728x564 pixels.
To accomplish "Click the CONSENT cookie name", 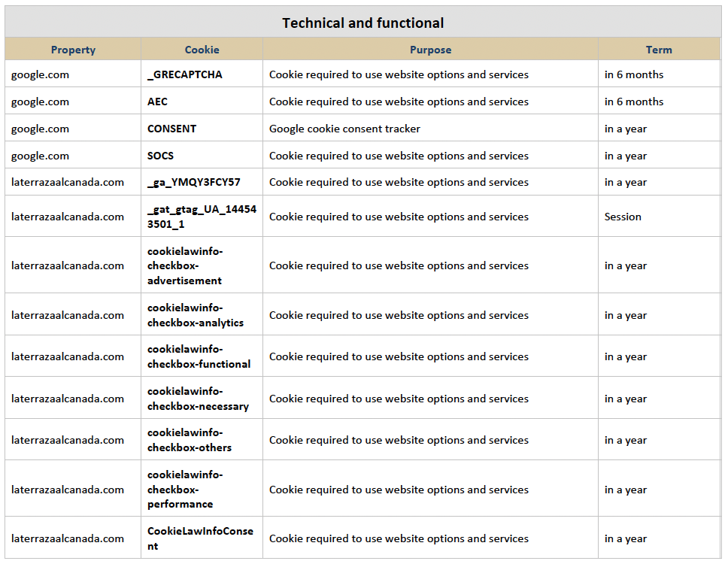I will click(x=171, y=129).
